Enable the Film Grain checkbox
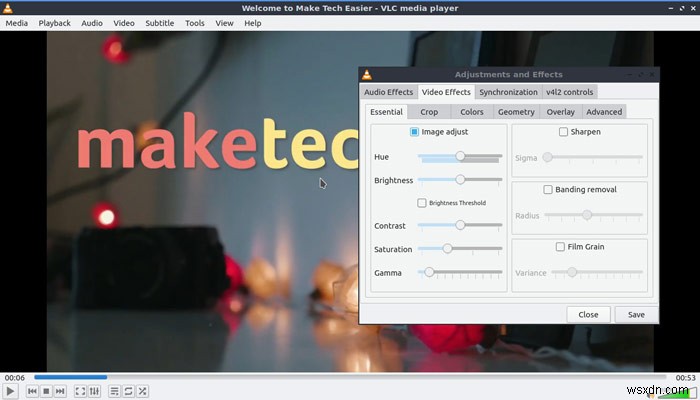700x400 pixels. 560,246
